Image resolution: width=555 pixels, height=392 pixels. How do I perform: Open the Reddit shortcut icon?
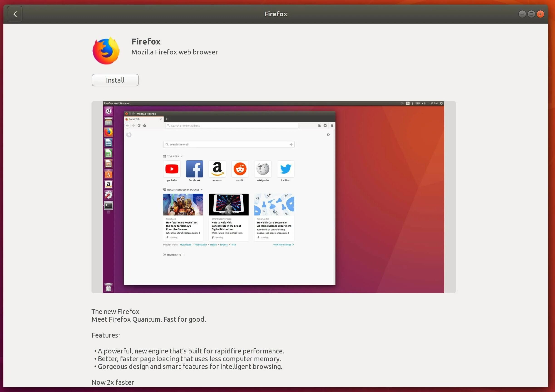240,169
